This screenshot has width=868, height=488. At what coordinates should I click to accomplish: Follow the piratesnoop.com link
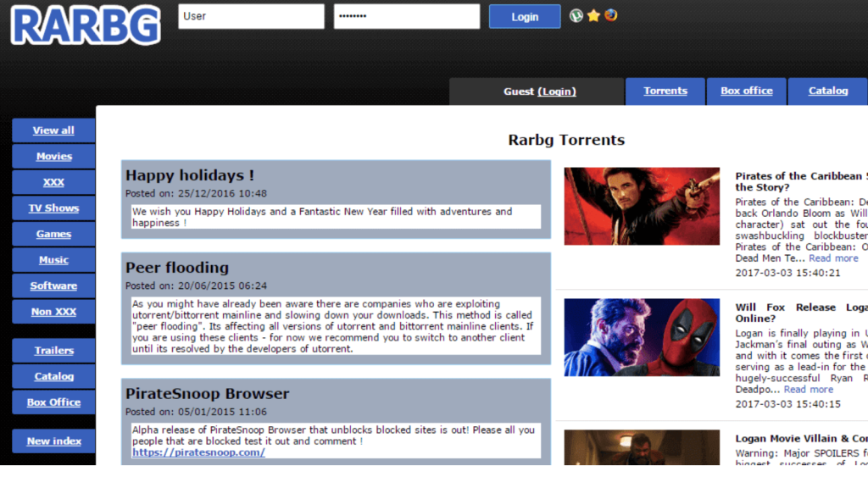[198, 452]
